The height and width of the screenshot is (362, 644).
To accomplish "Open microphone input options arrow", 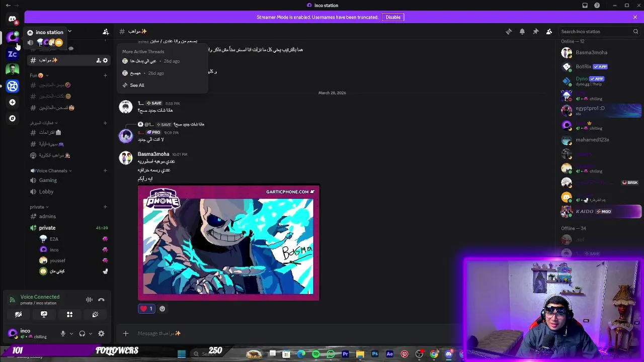I will [x=71, y=333].
